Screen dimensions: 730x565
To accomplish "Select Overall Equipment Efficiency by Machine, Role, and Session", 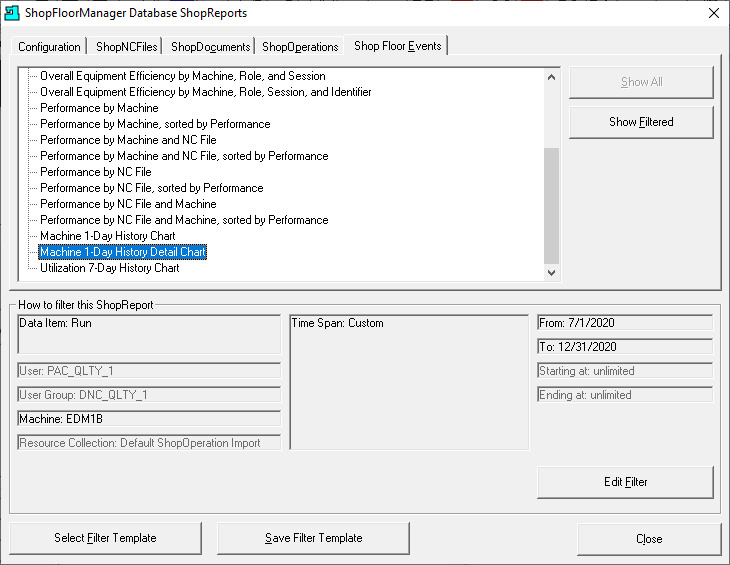I will [x=183, y=76].
